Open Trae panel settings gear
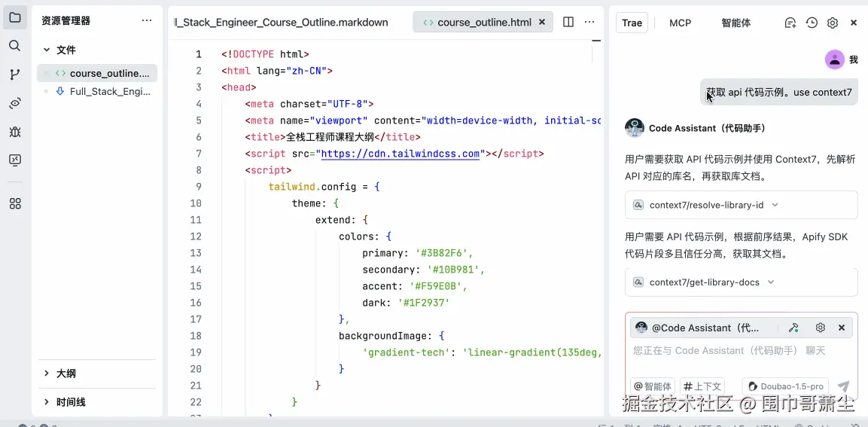The image size is (868, 427). [832, 23]
